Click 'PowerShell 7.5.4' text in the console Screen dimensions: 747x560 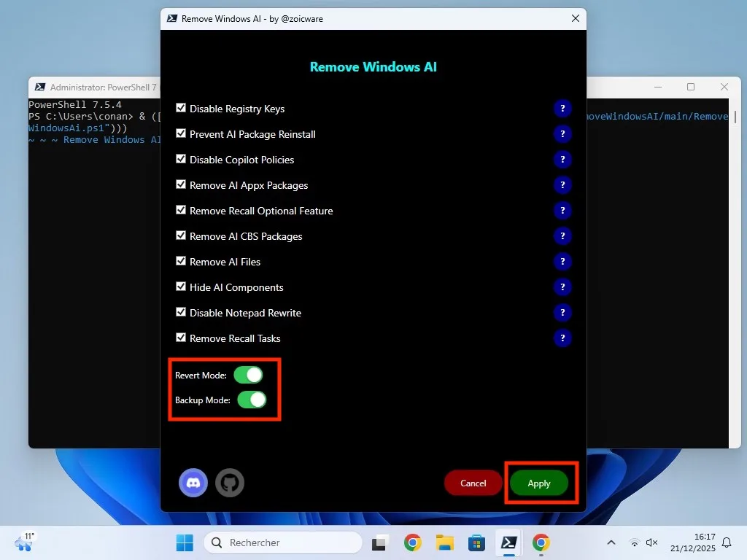pyautogui.click(x=75, y=104)
